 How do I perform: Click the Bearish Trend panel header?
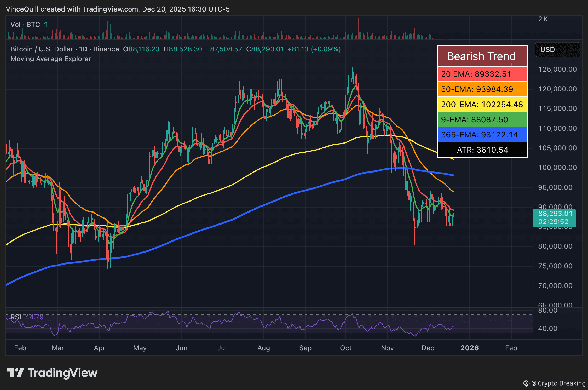tap(482, 56)
